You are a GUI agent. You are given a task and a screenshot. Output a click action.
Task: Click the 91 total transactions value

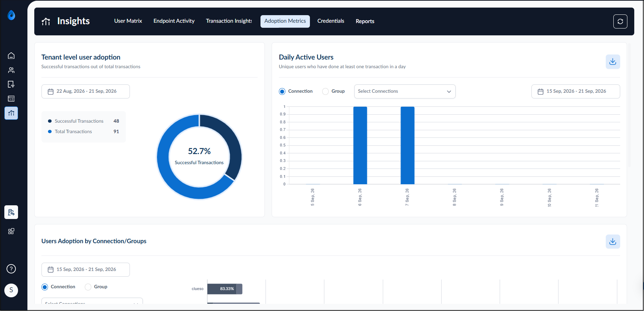tap(116, 132)
